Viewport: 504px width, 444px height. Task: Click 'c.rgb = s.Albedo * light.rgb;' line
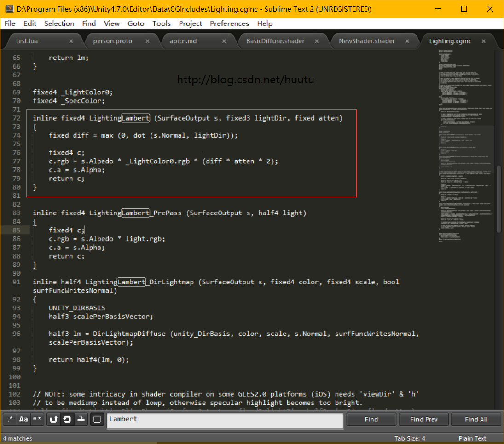point(107,239)
